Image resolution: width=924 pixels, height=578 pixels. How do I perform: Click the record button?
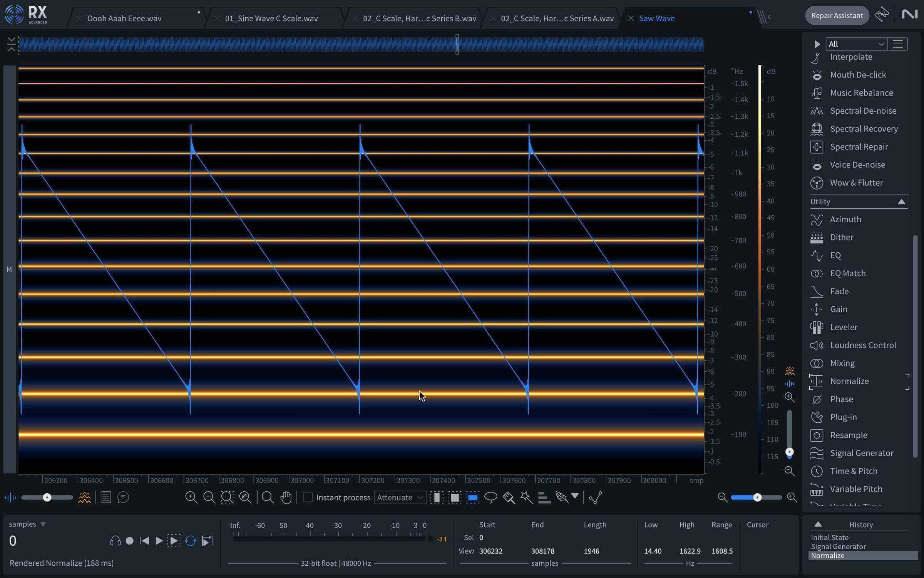click(x=130, y=541)
